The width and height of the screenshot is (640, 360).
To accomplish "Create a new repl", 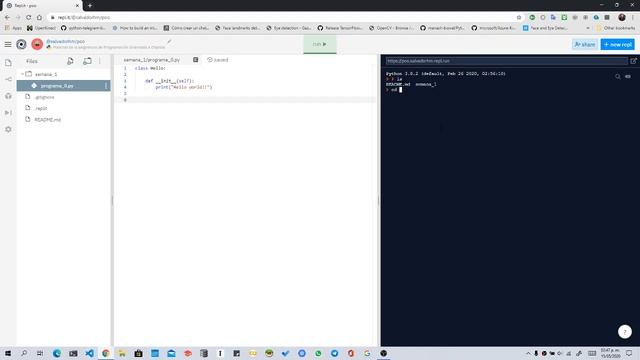I will [618, 44].
